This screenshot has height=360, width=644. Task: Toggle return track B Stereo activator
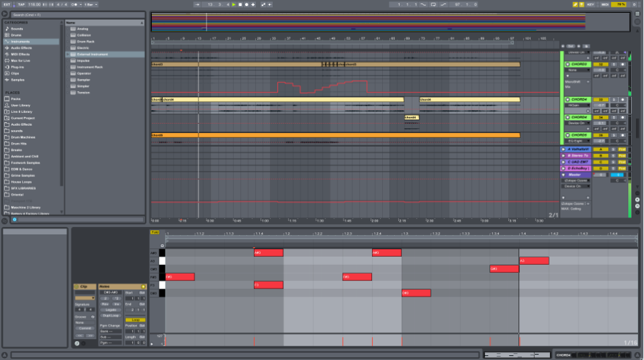601,156
